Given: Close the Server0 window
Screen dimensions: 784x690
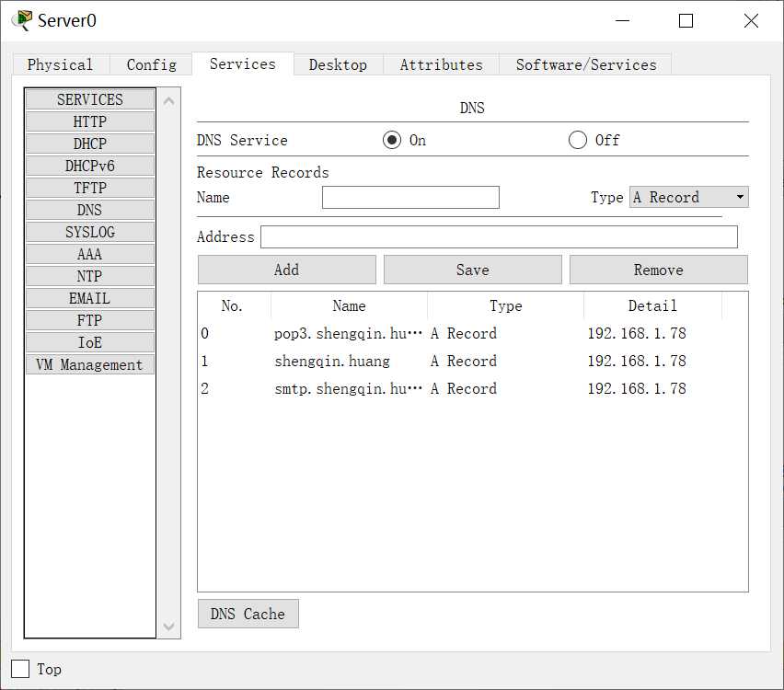Looking at the screenshot, I should pyautogui.click(x=751, y=20).
